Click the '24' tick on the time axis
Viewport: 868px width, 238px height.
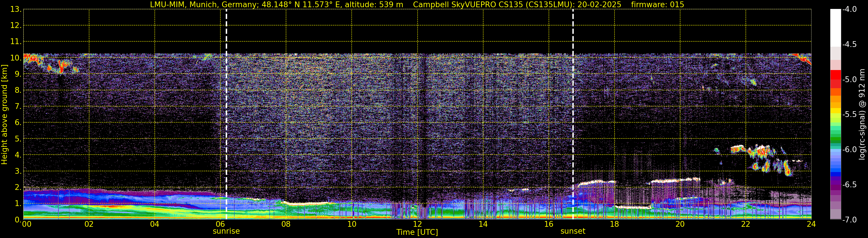[x=811, y=224]
